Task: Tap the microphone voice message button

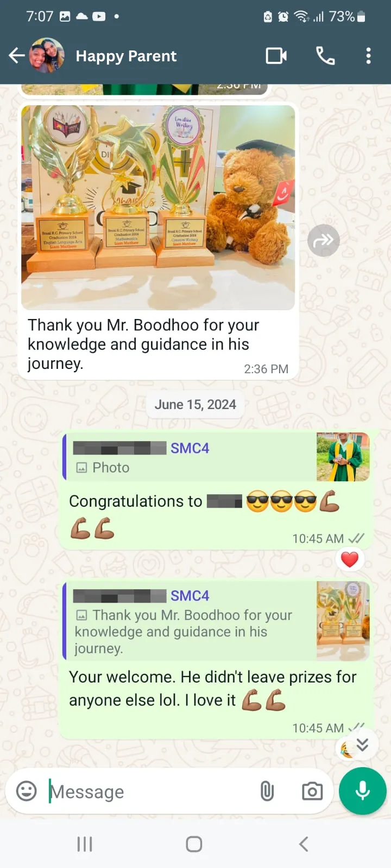Action: [x=362, y=791]
